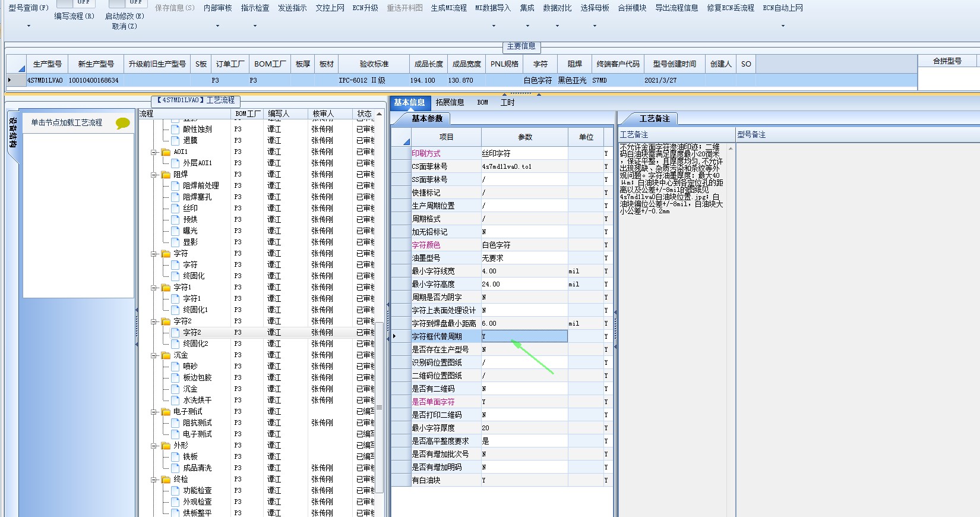Click the 生成MI流程 toolbar button

tap(449, 8)
